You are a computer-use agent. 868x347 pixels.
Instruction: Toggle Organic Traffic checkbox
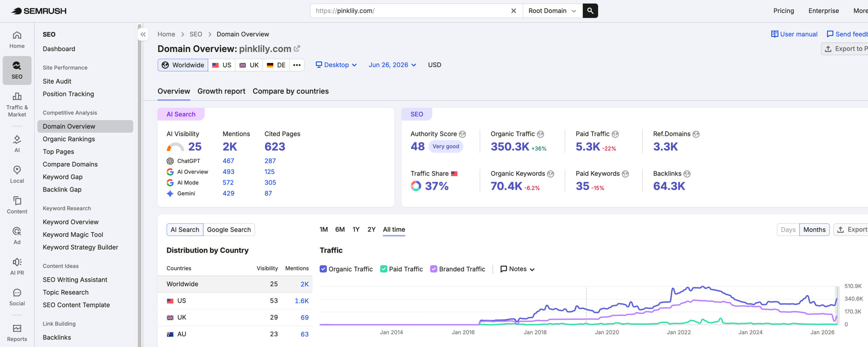click(323, 269)
